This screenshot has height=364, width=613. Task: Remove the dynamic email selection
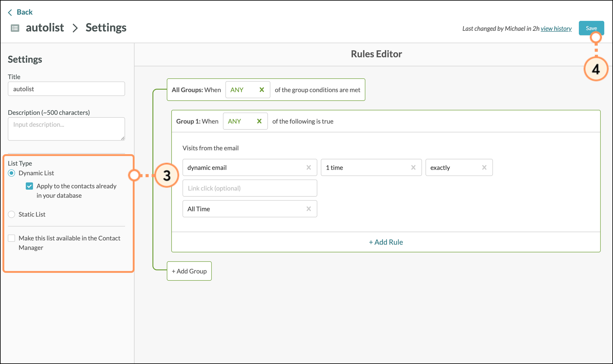308,167
